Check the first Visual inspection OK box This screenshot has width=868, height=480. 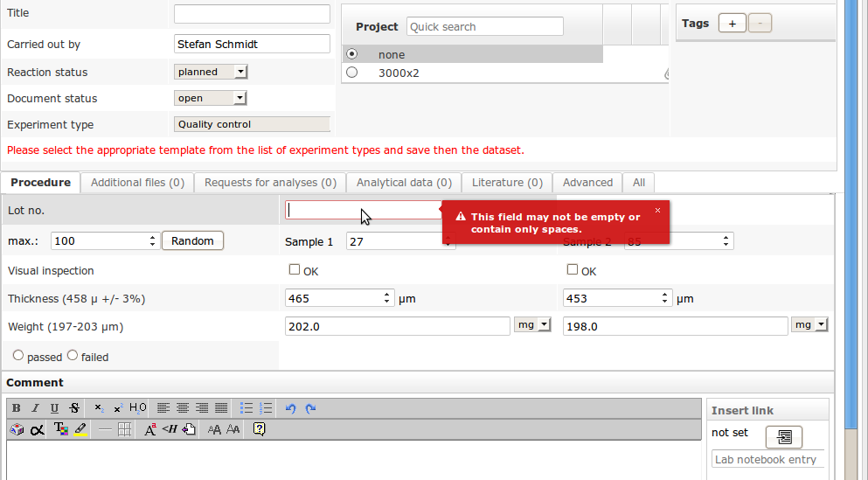click(x=295, y=270)
